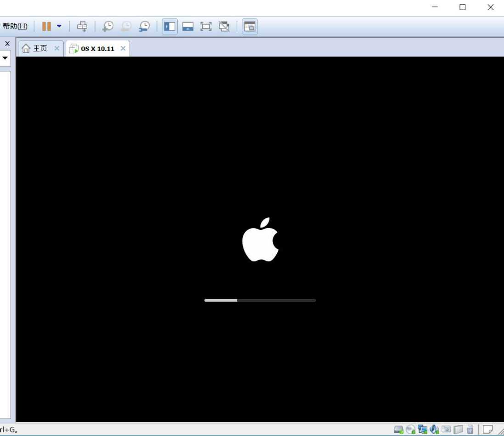Image resolution: width=504 pixels, height=436 pixels.
Task: Open the 帮助(H) menu
Action: click(x=15, y=26)
